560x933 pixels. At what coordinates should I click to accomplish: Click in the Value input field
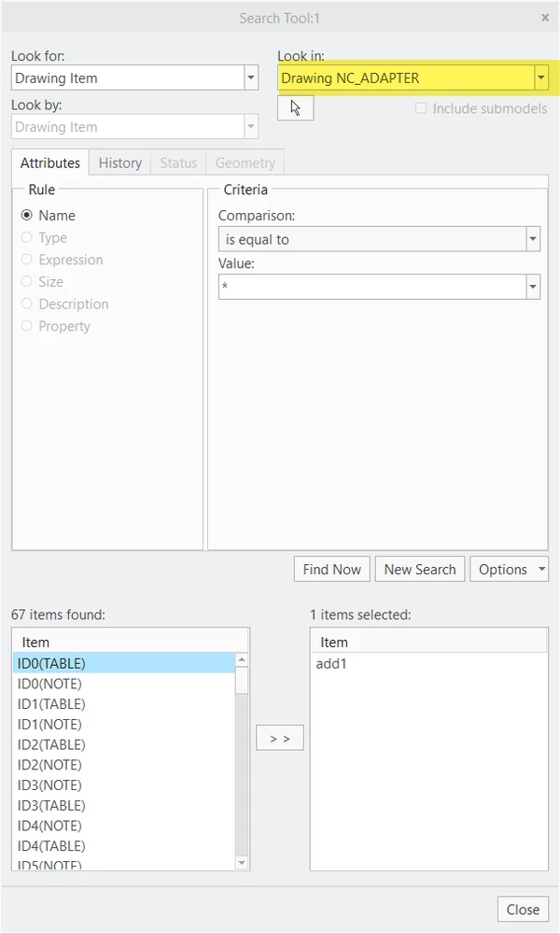(x=372, y=287)
